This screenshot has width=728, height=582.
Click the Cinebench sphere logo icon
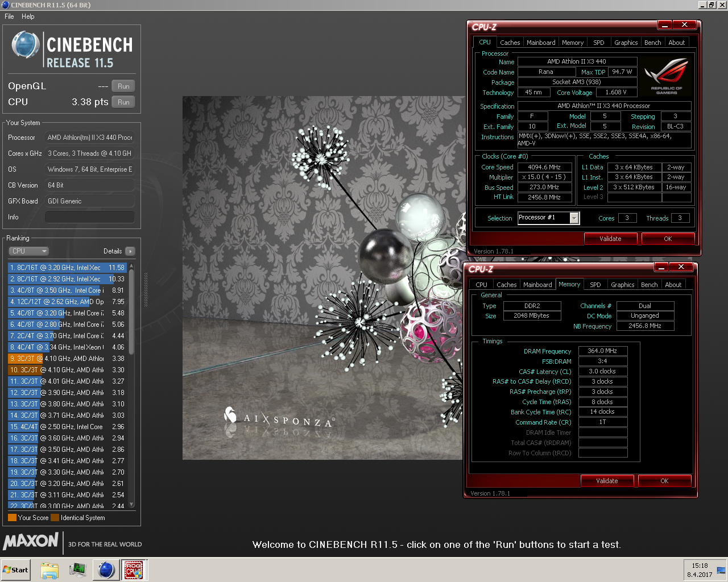(x=26, y=45)
